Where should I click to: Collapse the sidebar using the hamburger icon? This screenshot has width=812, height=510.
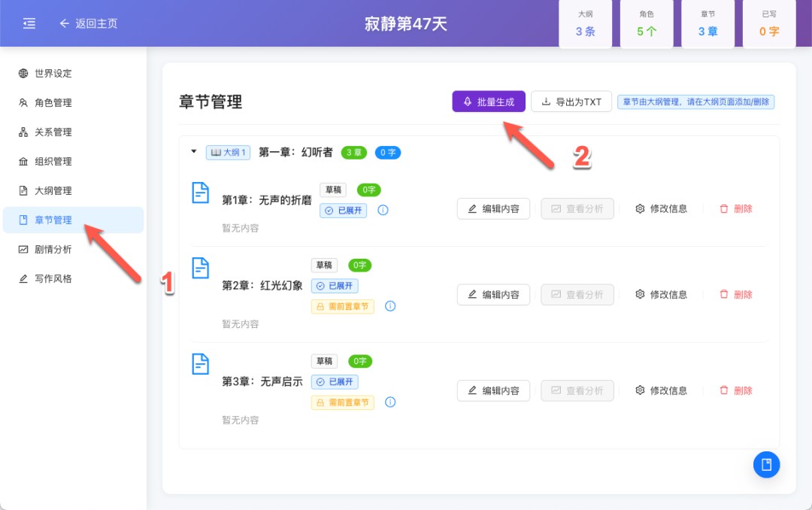pos(29,23)
